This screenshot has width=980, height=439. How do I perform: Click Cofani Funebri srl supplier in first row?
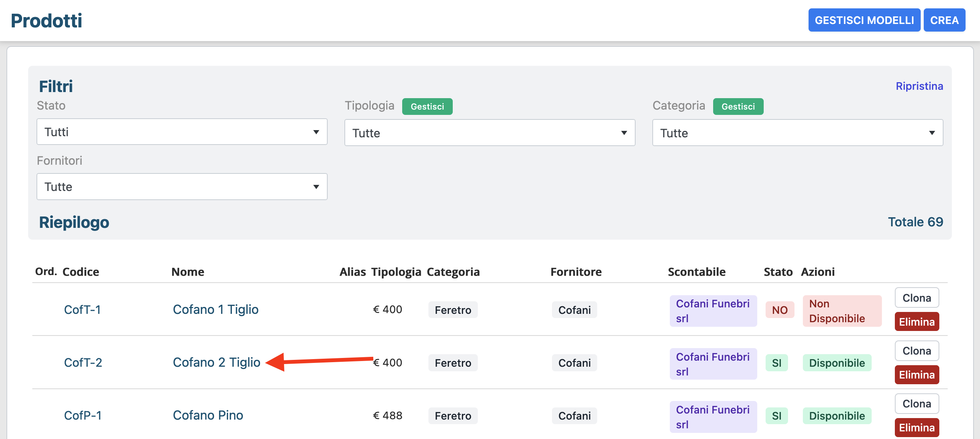[712, 311]
